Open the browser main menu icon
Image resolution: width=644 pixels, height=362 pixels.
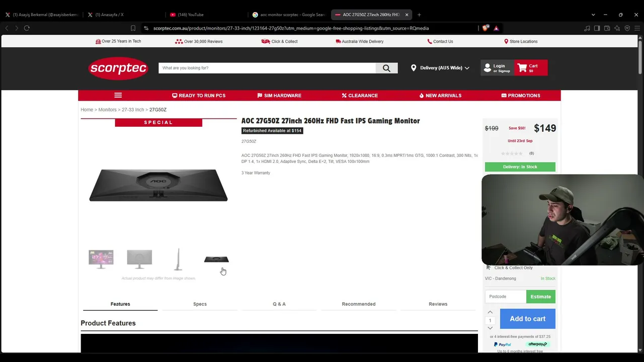click(x=637, y=28)
